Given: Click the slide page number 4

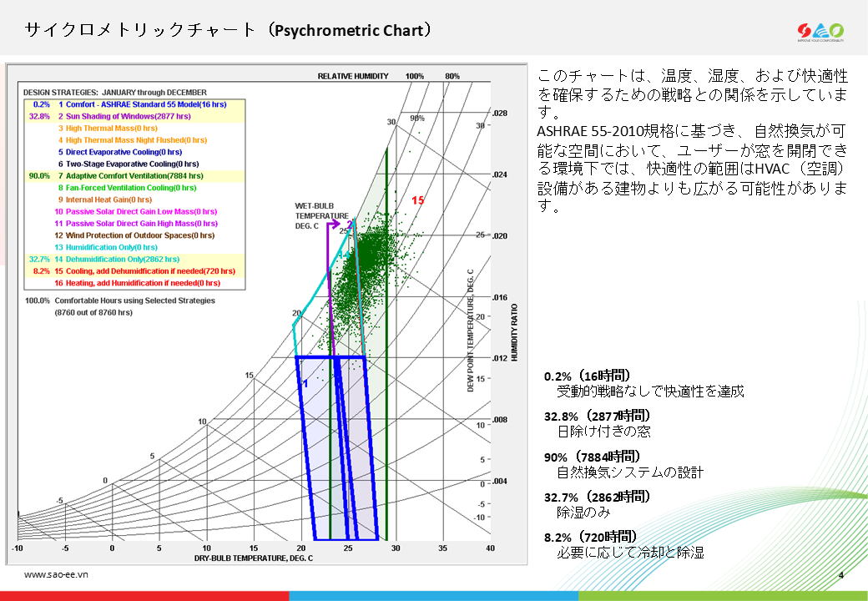Looking at the screenshot, I should [841, 575].
